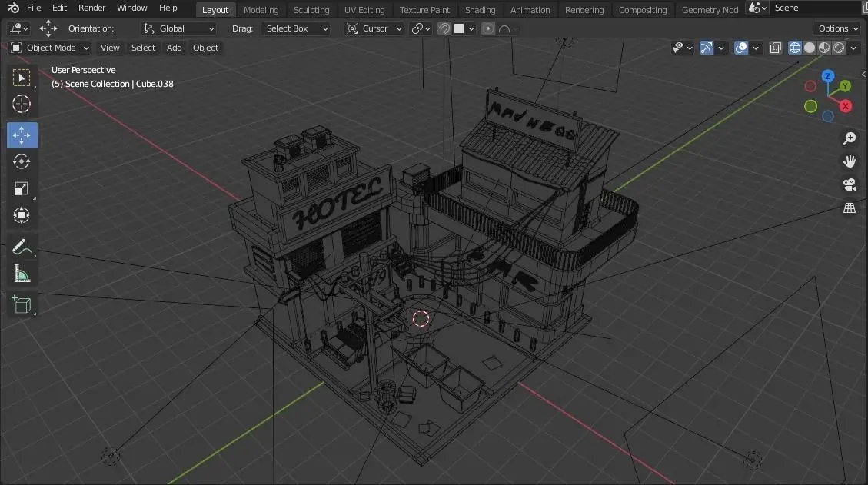Open the Help menu
868x485 pixels.
[168, 8]
